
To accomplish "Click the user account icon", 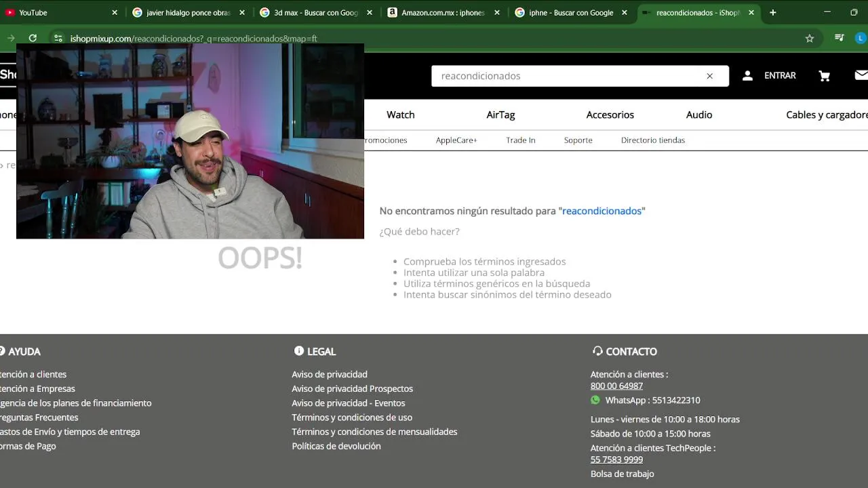I will [x=747, y=76].
